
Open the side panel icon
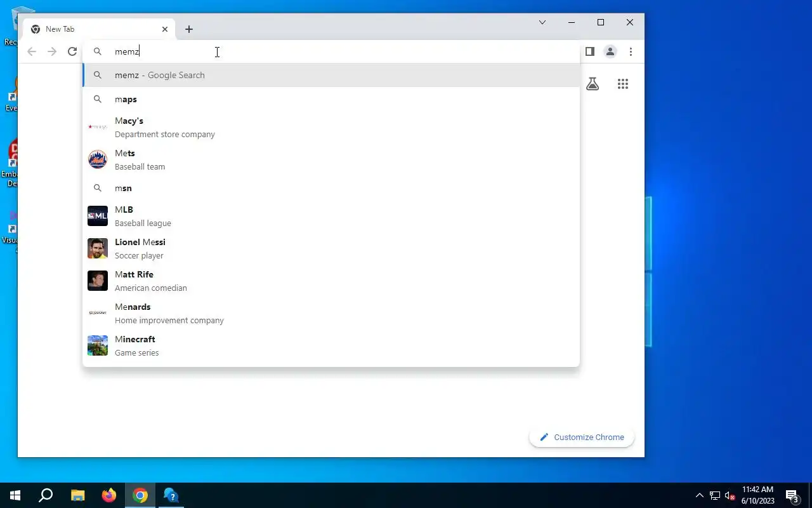[x=590, y=51]
